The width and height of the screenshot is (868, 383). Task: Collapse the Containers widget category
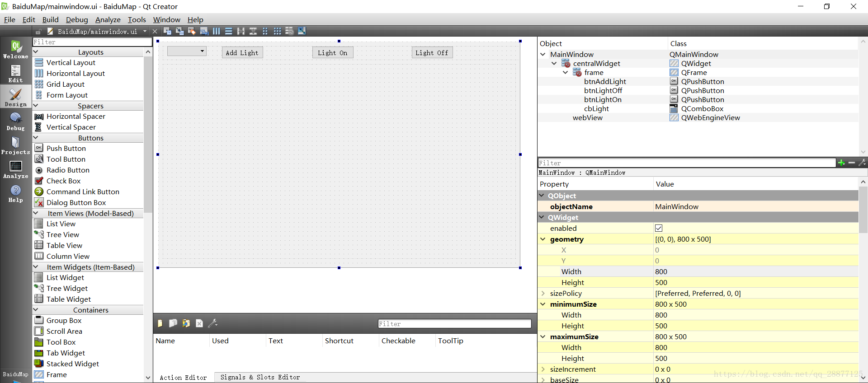click(x=36, y=310)
